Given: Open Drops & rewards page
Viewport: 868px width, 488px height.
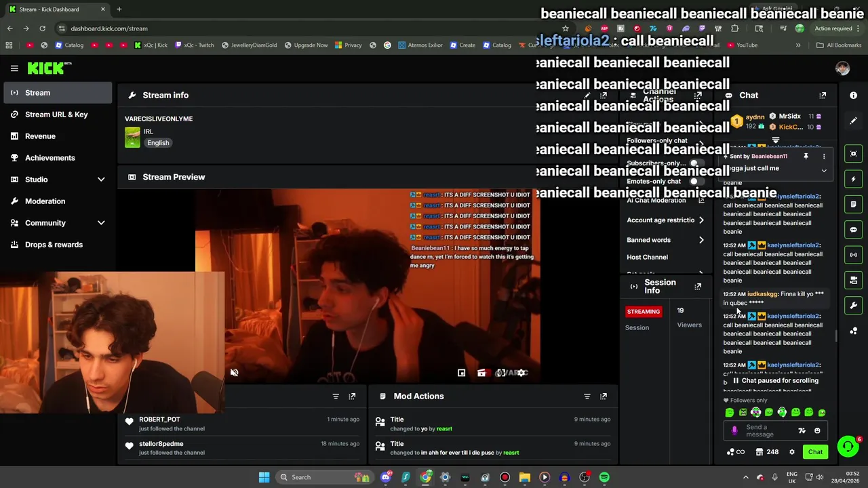Looking at the screenshot, I should [58, 245].
